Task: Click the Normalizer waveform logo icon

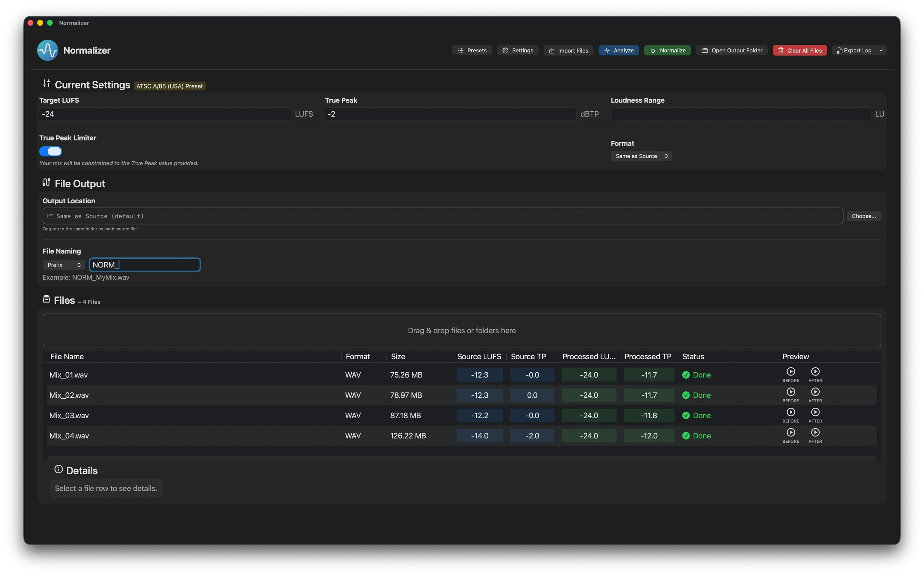Action: [48, 50]
